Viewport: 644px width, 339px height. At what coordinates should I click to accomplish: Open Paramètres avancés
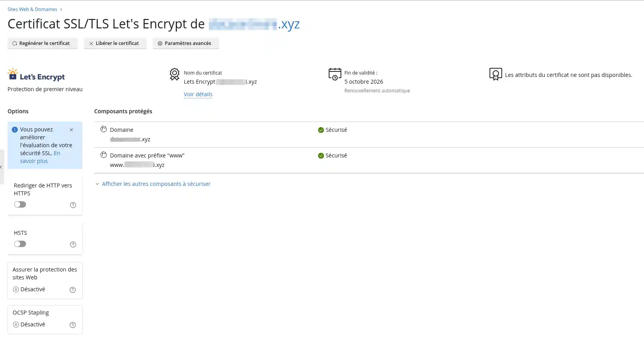pos(186,43)
